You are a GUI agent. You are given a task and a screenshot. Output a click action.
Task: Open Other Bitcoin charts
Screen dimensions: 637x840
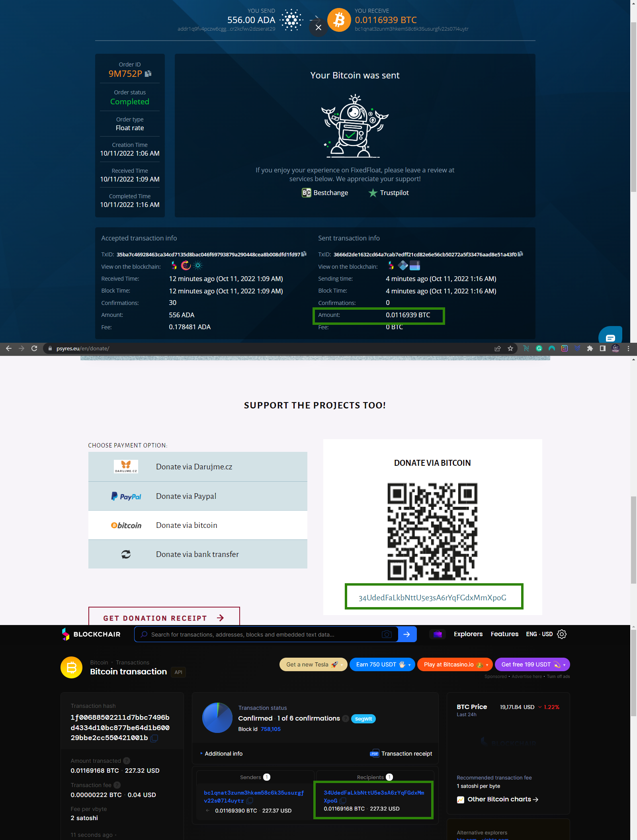(x=498, y=799)
